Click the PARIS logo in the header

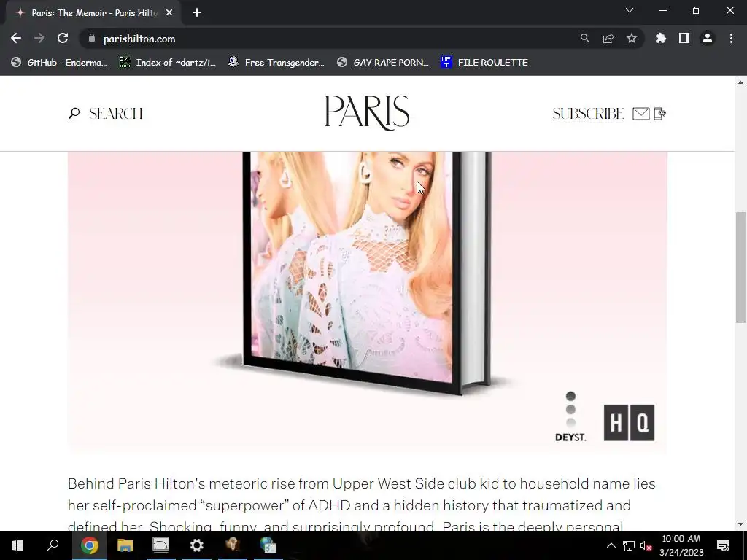[x=367, y=113]
